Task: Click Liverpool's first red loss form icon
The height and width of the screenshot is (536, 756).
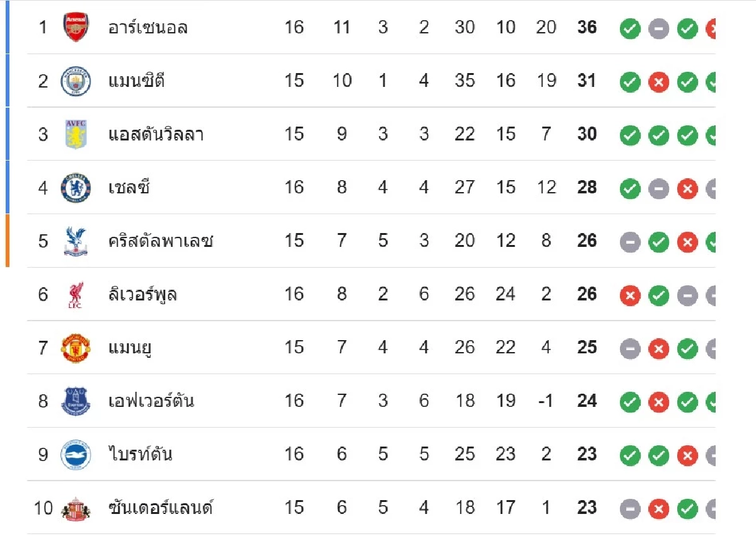Action: pyautogui.click(x=630, y=295)
